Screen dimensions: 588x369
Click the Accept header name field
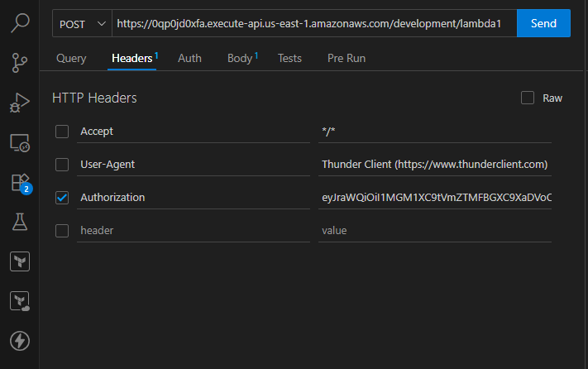click(194, 132)
